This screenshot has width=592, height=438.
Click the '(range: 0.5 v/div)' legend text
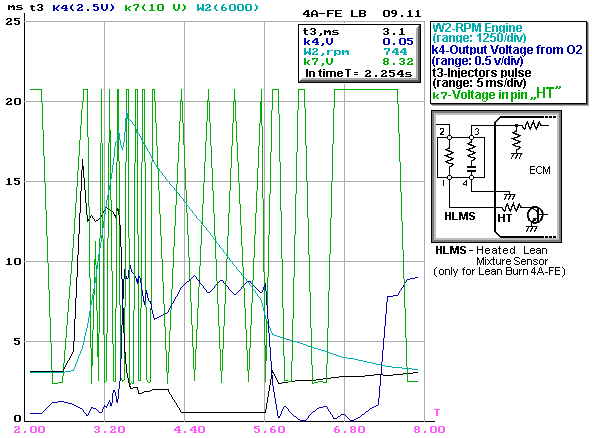478,60
